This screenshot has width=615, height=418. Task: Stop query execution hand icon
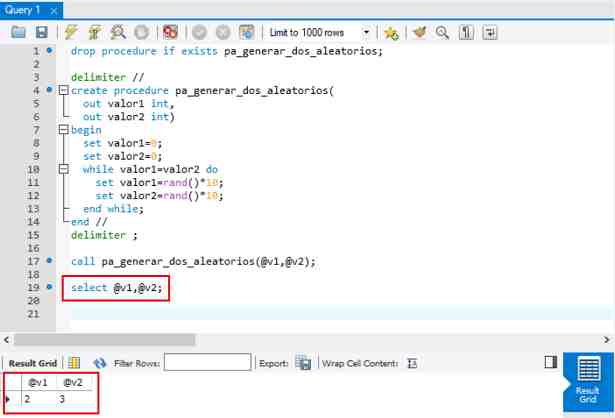tap(142, 32)
